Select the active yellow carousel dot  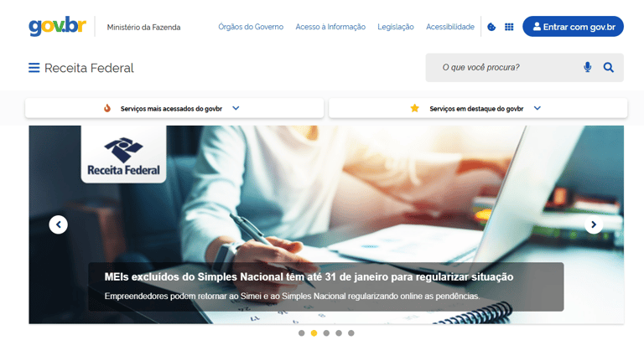tap(314, 333)
